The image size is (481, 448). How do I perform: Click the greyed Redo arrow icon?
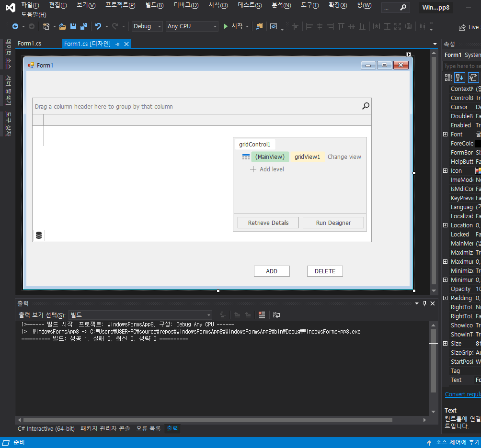coord(115,26)
